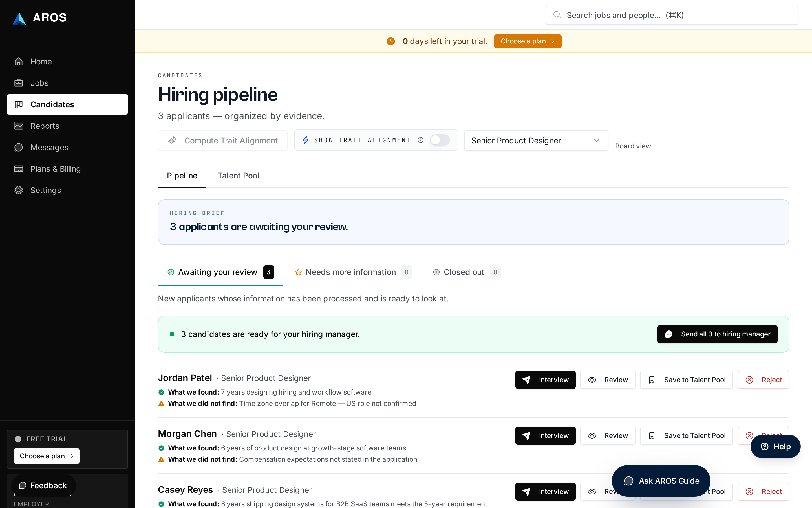
Task: Click the lightning bolt trait alignment icon
Action: (x=305, y=140)
